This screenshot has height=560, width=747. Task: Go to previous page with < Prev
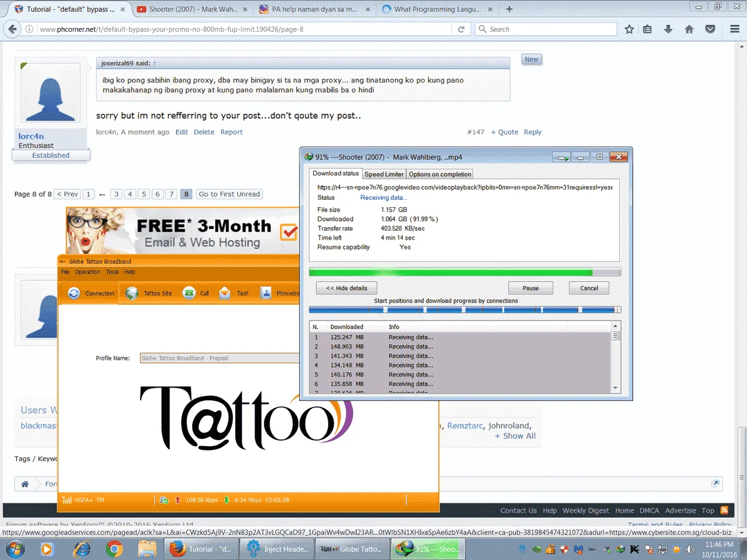67,194
